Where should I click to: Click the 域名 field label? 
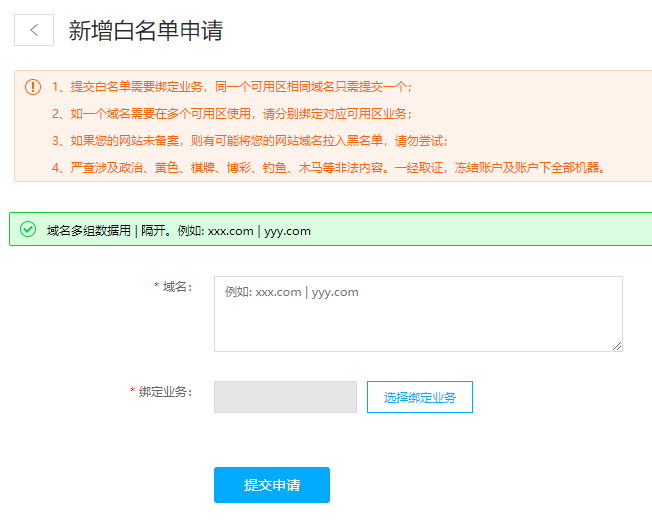coord(177,287)
